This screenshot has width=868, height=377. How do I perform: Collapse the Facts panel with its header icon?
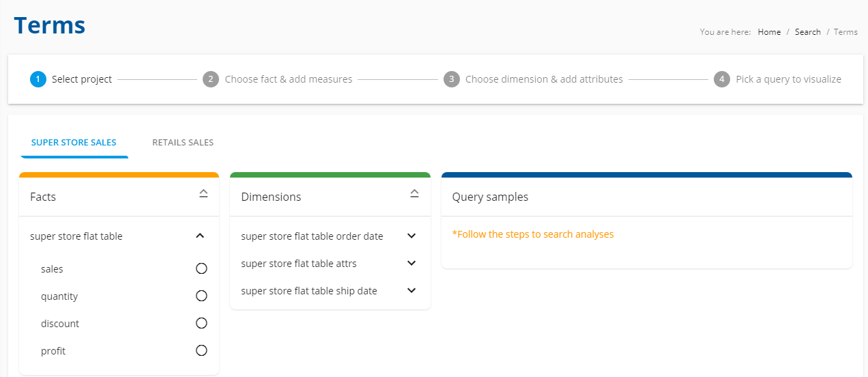pos(203,194)
